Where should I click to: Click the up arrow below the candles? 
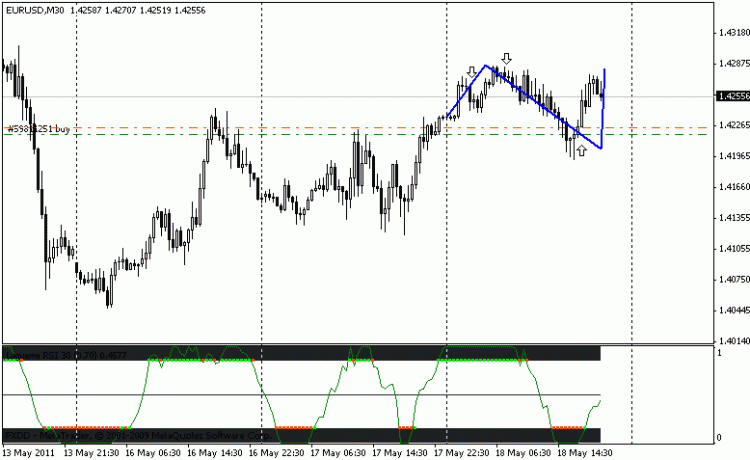(x=581, y=151)
